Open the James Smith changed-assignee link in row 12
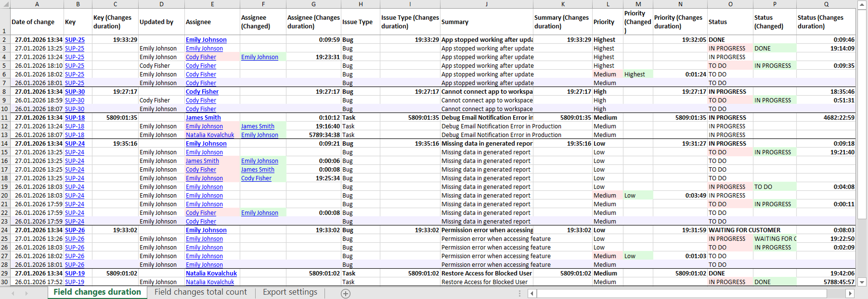This screenshot has height=299, width=868. coord(258,126)
